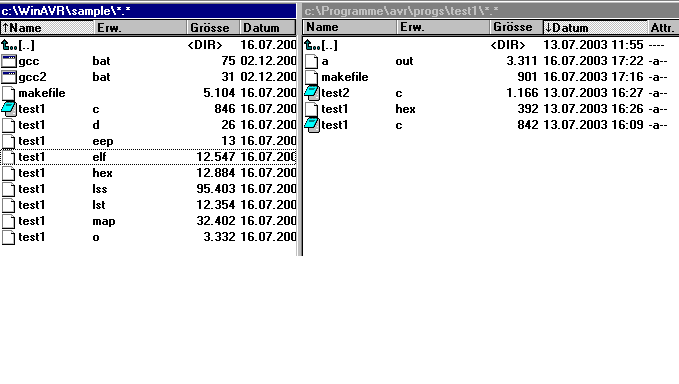The height and width of the screenshot is (384, 679).
Task: Click the 32.402 size value
Action: click(216, 221)
